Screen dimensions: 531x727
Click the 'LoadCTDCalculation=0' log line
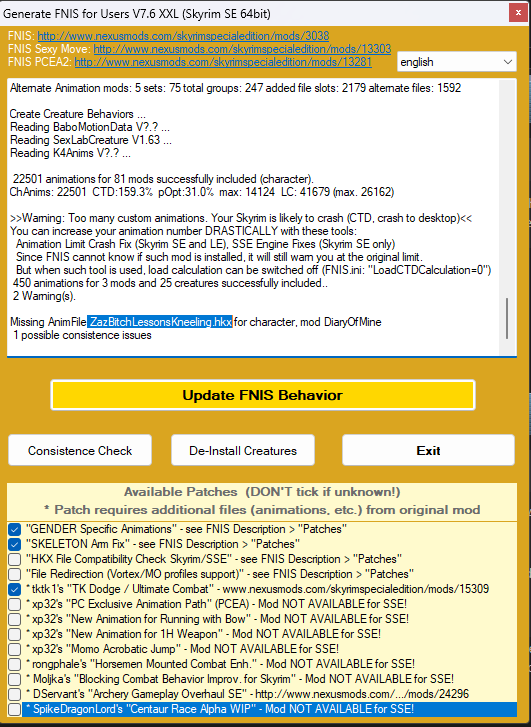(254, 270)
